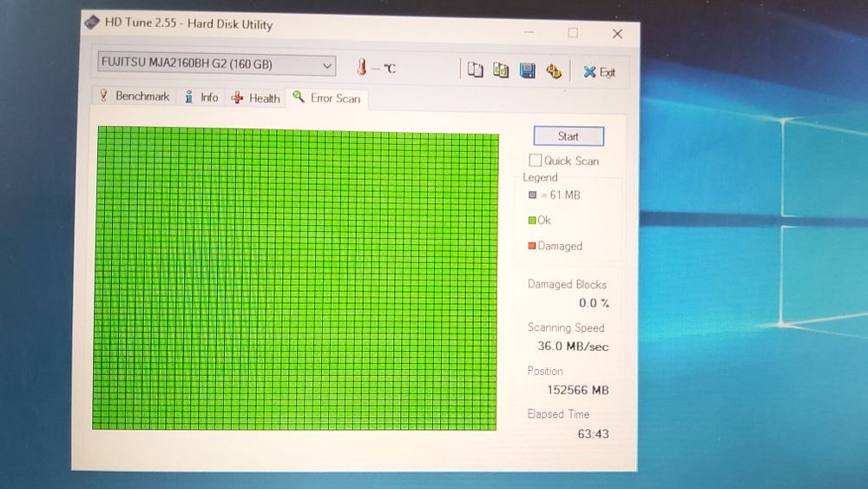Viewport: 868px width, 489px height.
Task: Switch to the Benchmark tab
Action: 135,96
